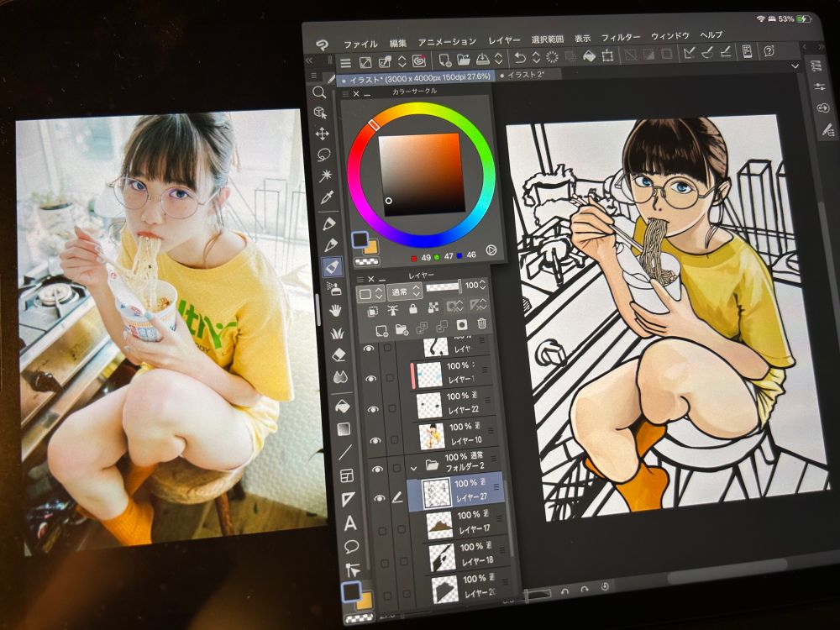
Task: Toggle the lock column box for レイヤー 10
Action: [x=394, y=439]
